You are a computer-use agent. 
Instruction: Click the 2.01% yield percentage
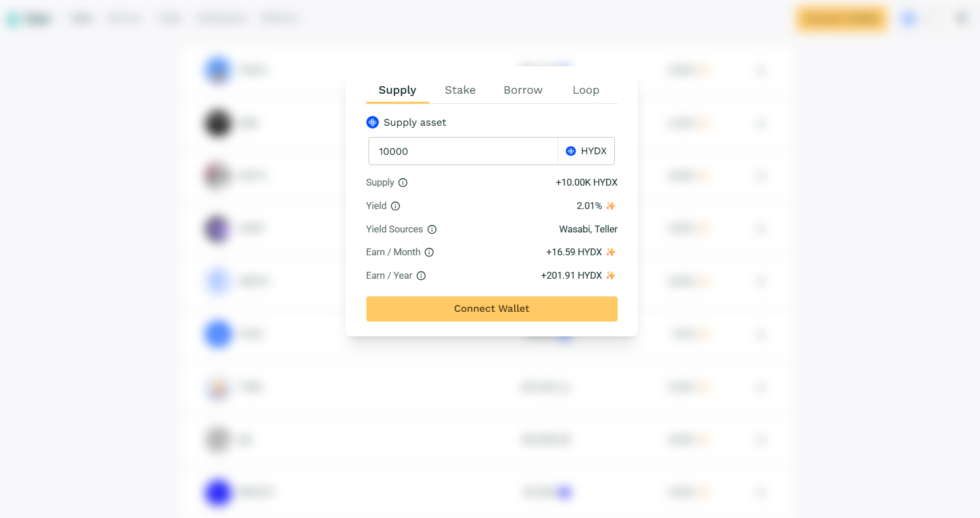tap(589, 206)
